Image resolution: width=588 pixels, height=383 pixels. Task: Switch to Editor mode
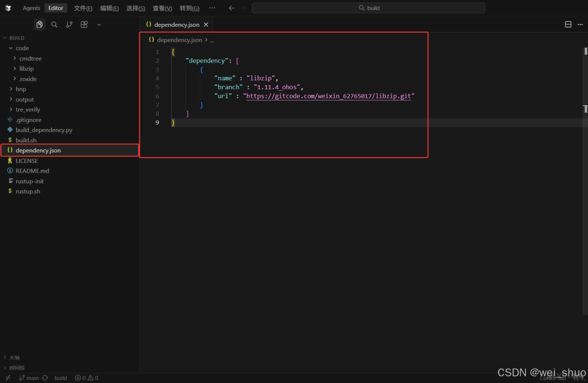tap(55, 8)
